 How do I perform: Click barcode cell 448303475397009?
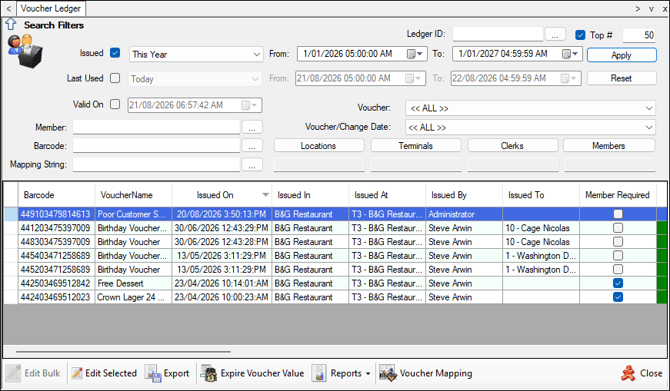coord(56,241)
